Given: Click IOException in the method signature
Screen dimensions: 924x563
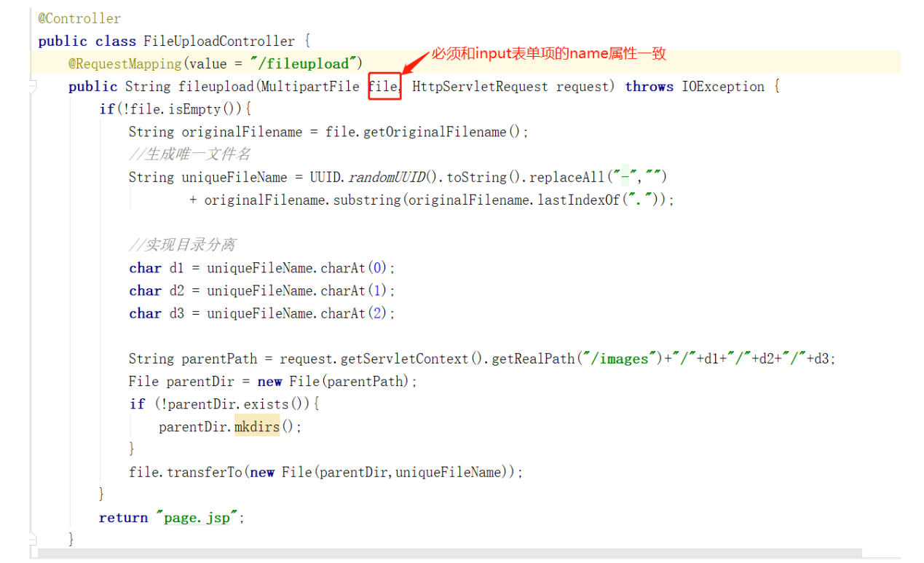Looking at the screenshot, I should click(723, 86).
